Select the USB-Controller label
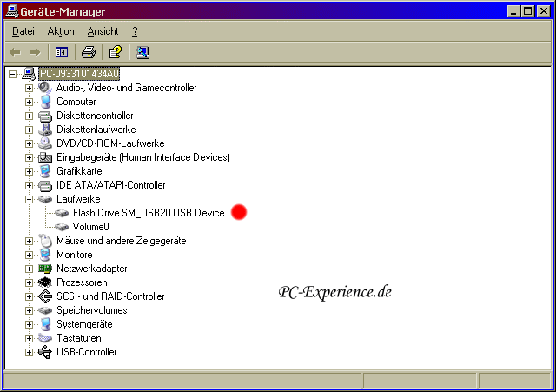 click(87, 352)
